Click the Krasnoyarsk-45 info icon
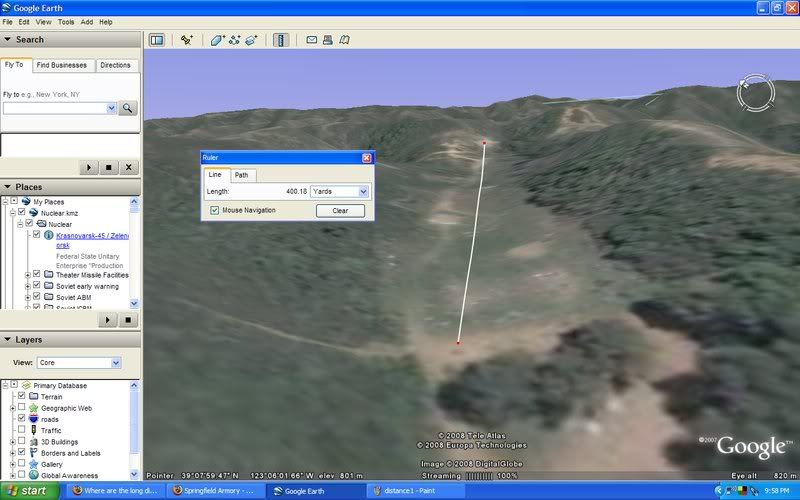 tap(48, 235)
